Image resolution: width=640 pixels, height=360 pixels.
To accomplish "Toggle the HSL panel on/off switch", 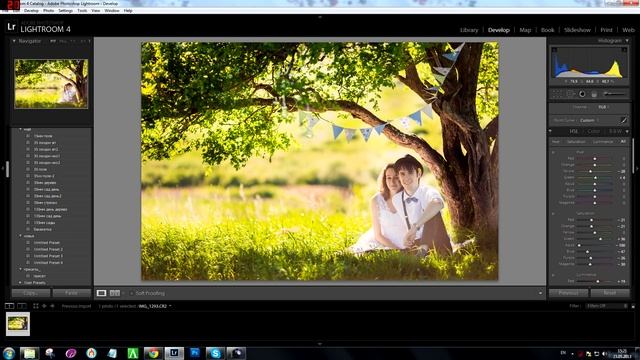I will (551, 131).
